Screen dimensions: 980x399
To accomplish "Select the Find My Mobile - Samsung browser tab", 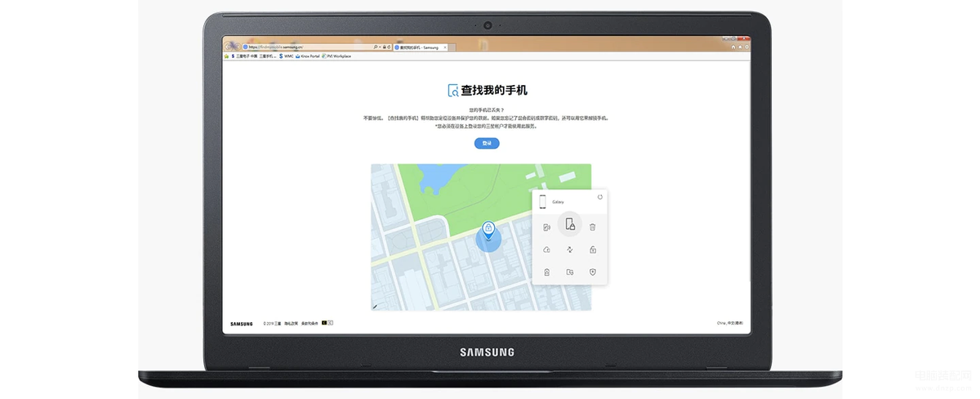I will tap(421, 47).
